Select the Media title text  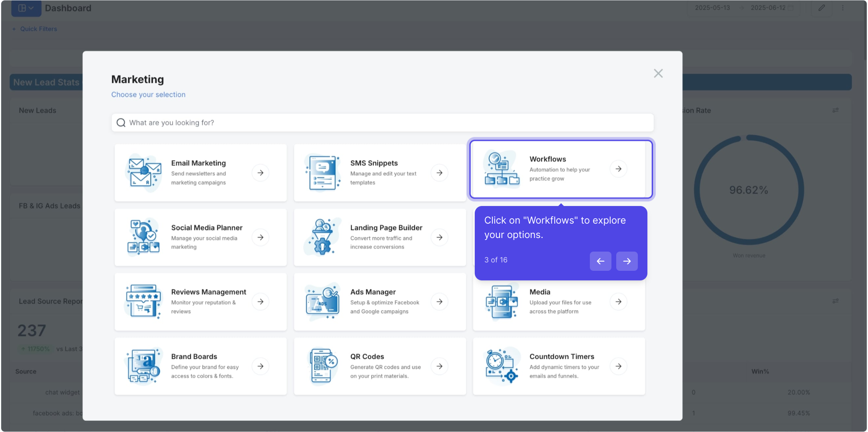click(x=540, y=292)
